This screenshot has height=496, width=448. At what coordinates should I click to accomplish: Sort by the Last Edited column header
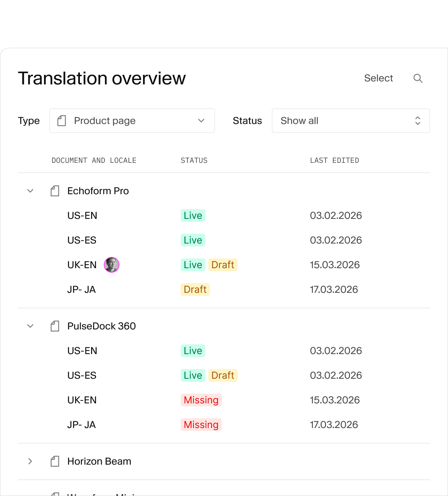pyautogui.click(x=335, y=160)
